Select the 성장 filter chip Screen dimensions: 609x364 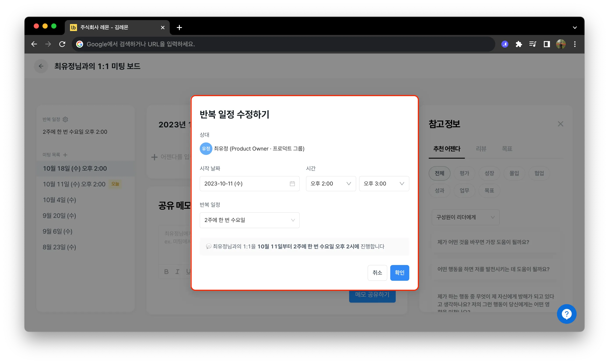point(489,173)
